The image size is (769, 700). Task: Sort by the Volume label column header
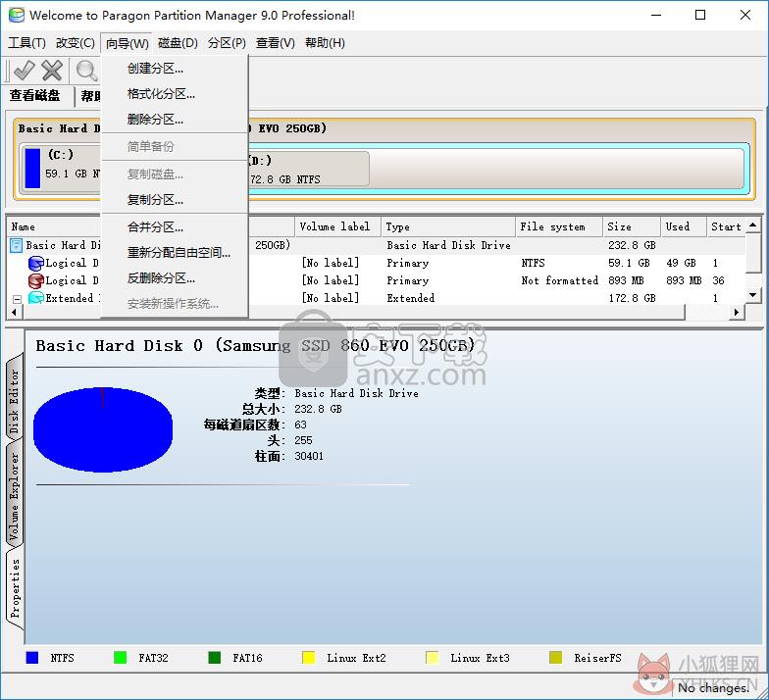point(338,226)
